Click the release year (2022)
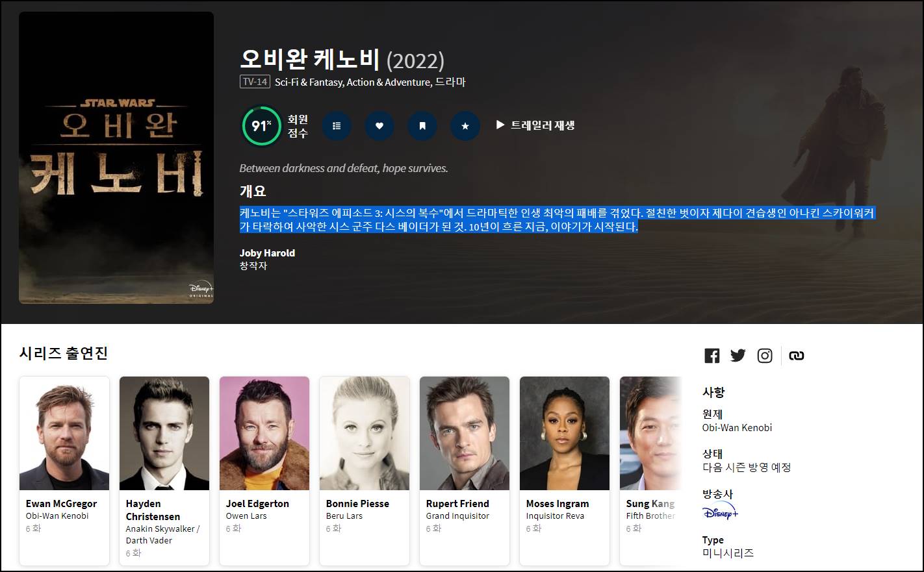Viewport: 924px width, 572px height. click(415, 61)
